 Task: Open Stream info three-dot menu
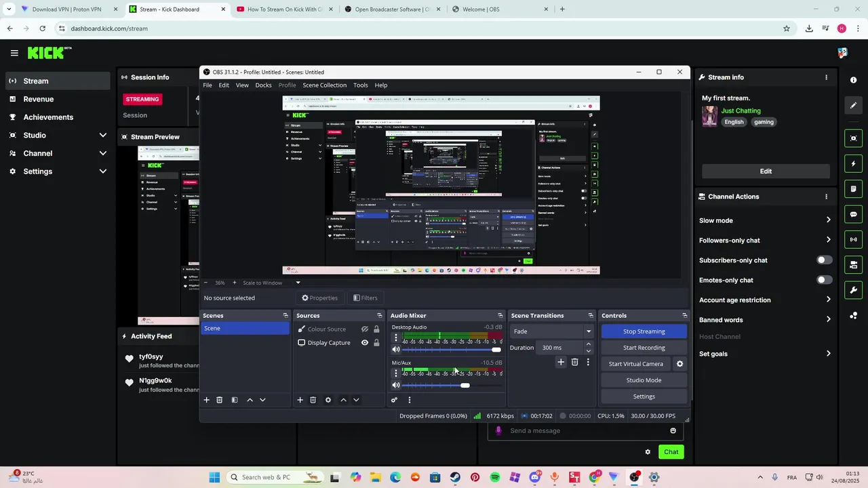pyautogui.click(x=826, y=77)
